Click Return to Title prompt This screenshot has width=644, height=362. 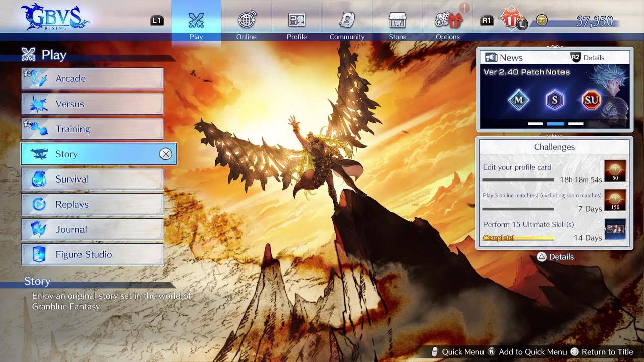(x=601, y=352)
